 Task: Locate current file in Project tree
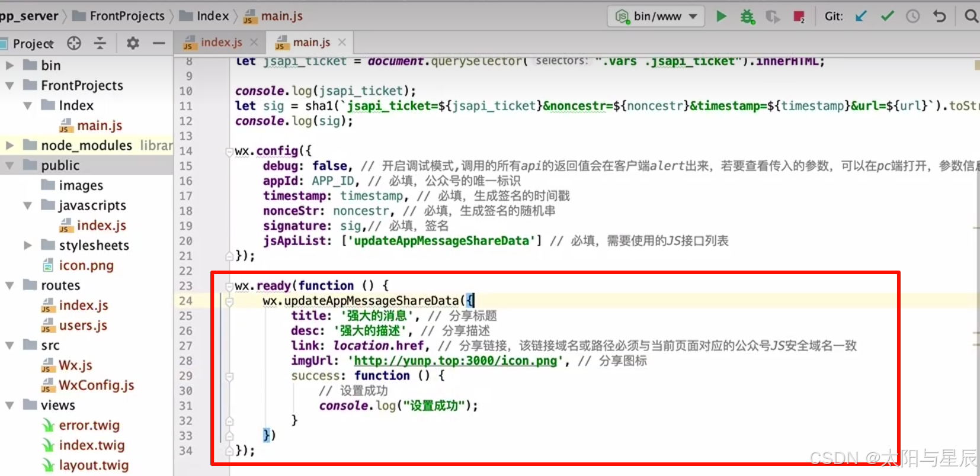click(x=74, y=43)
